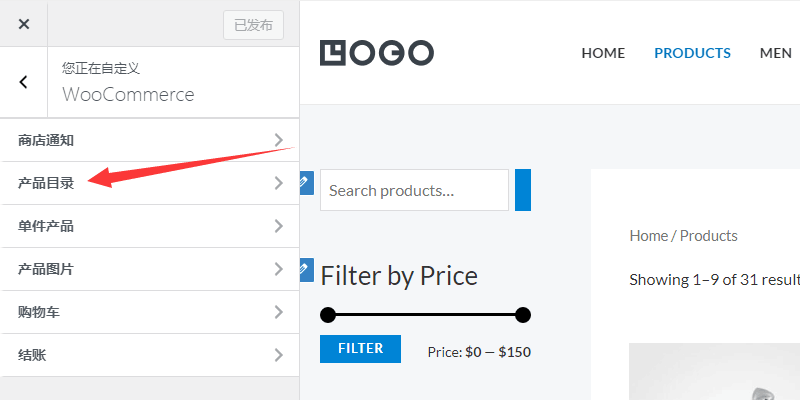Expand the 商店通知 section arrow
Image resolution: width=800 pixels, height=400 pixels.
(279, 140)
